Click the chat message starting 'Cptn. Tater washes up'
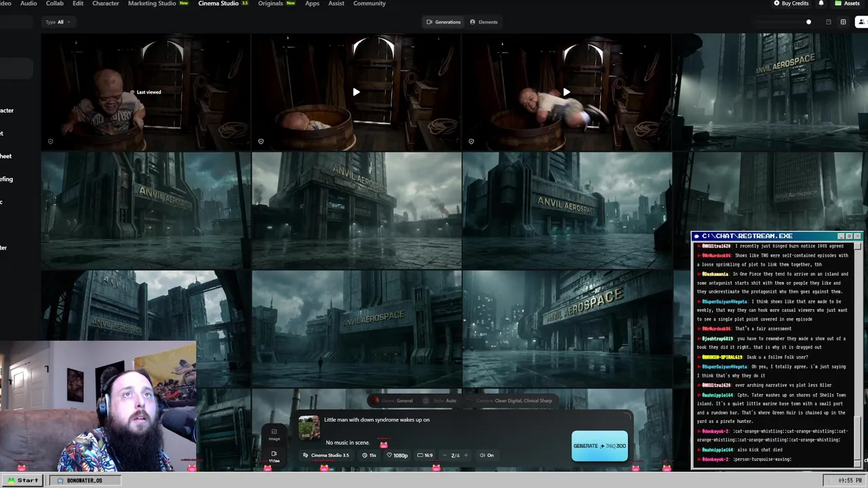The width and height of the screenshot is (868, 488). [772, 408]
